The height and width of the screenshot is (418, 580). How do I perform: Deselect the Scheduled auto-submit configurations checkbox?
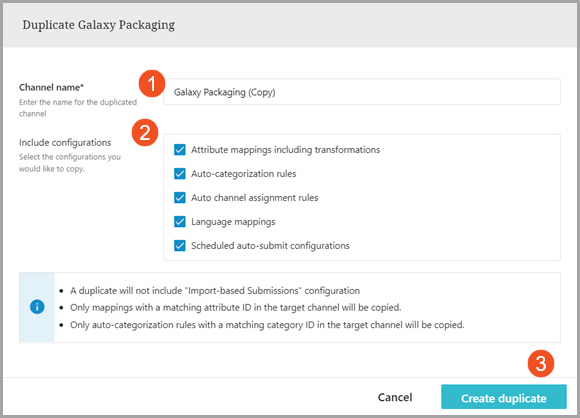[180, 246]
